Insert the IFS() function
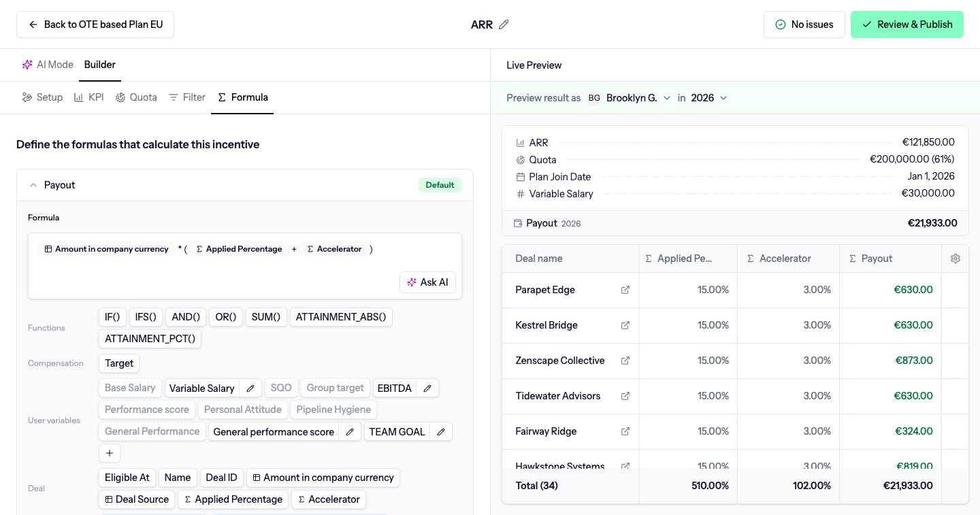Image resolution: width=980 pixels, height=515 pixels. (146, 317)
